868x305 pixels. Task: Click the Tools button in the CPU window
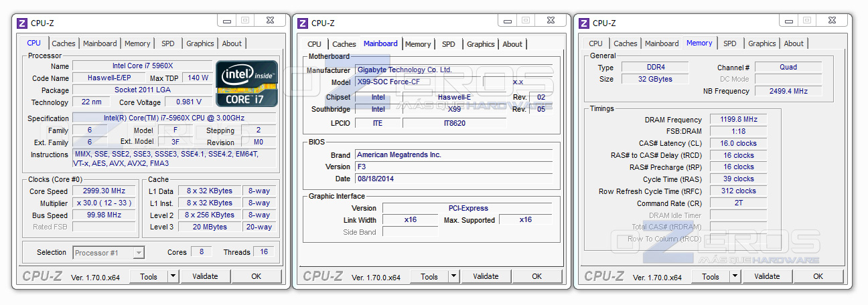coord(149,276)
